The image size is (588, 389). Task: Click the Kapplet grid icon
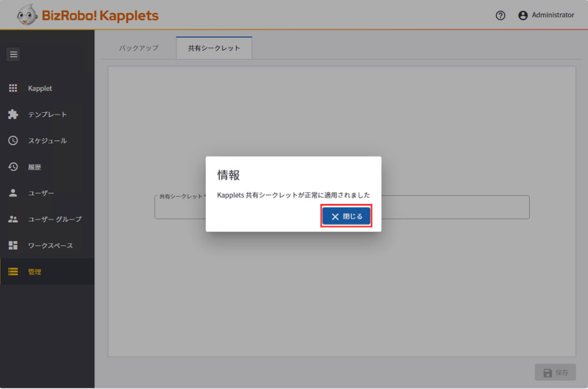[x=13, y=88]
